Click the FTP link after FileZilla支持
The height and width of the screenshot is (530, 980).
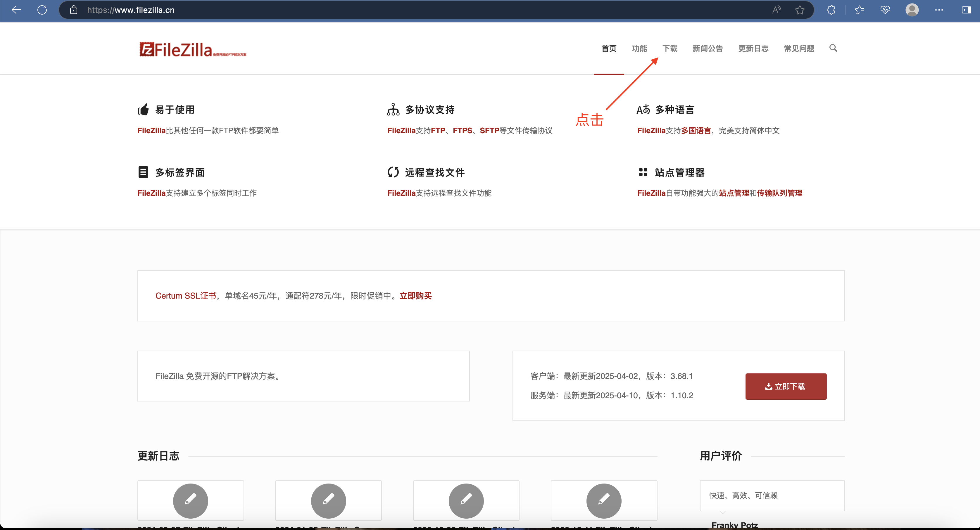click(x=438, y=130)
